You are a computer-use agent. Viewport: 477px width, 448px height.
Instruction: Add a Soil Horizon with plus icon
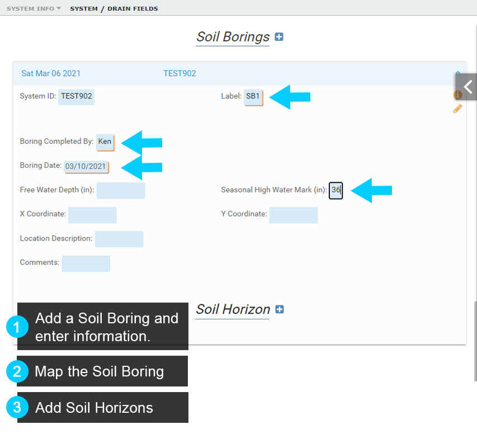point(280,309)
